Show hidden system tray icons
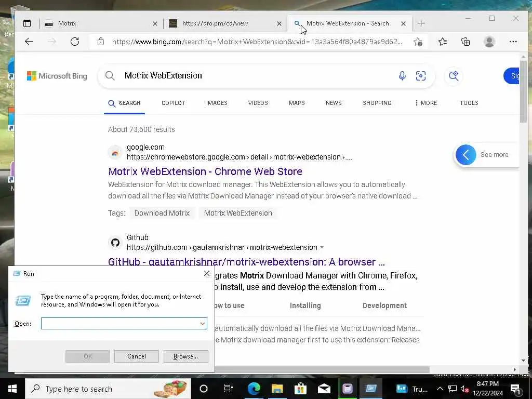532x399 pixels. coord(440,389)
